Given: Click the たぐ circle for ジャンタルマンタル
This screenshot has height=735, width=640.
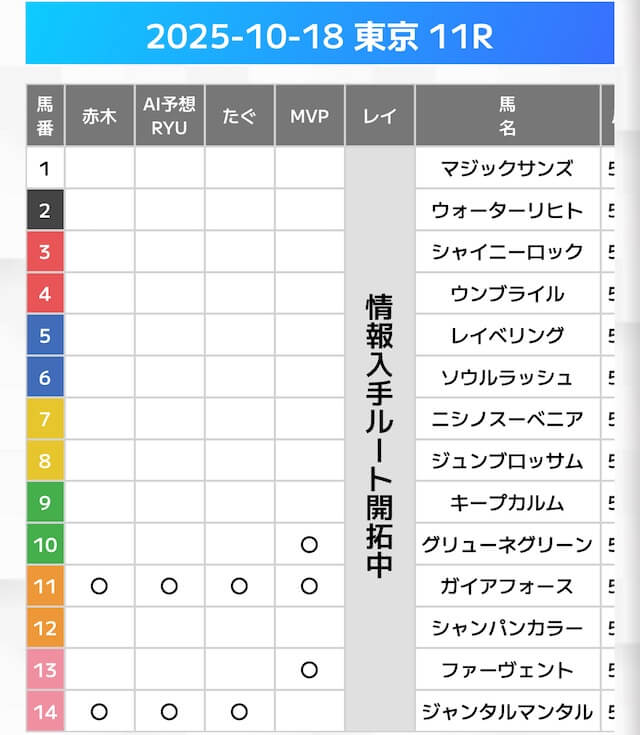Looking at the screenshot, I should coord(239,712).
